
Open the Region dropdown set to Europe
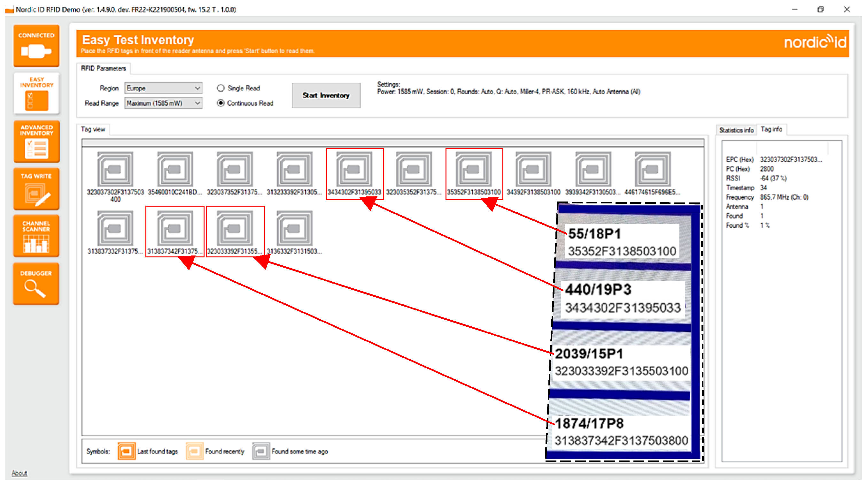point(163,88)
